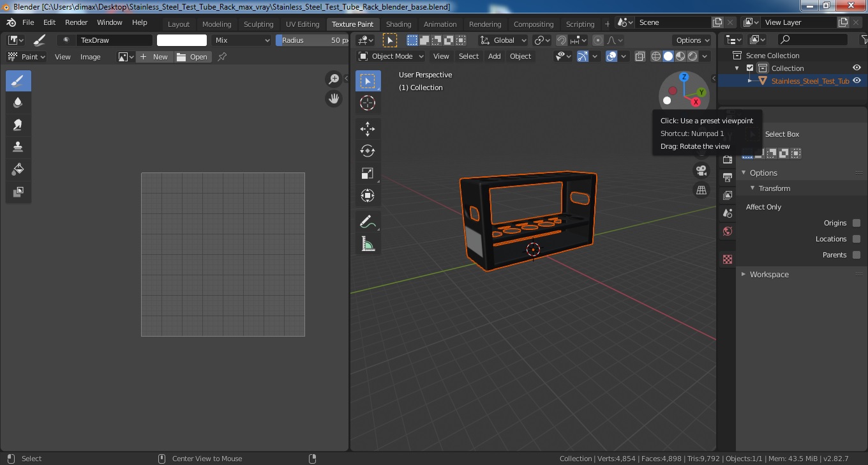Image resolution: width=868 pixels, height=465 pixels.
Task: Open the Object Mode dropdown
Action: pyautogui.click(x=391, y=56)
